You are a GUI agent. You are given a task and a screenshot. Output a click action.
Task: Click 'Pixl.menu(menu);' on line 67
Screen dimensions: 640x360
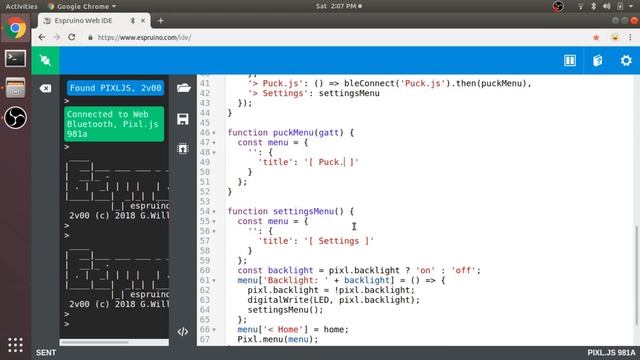point(278,339)
